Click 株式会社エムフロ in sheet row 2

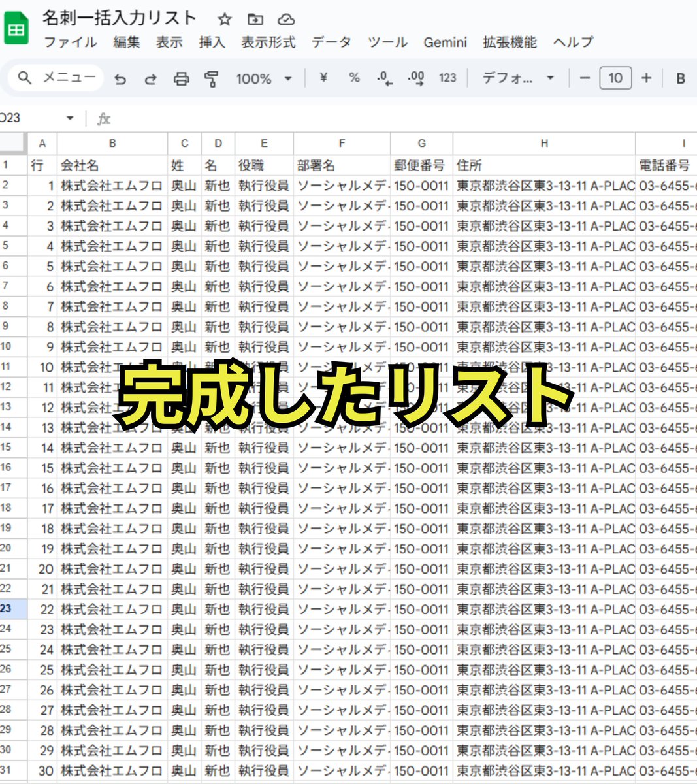[x=112, y=186]
